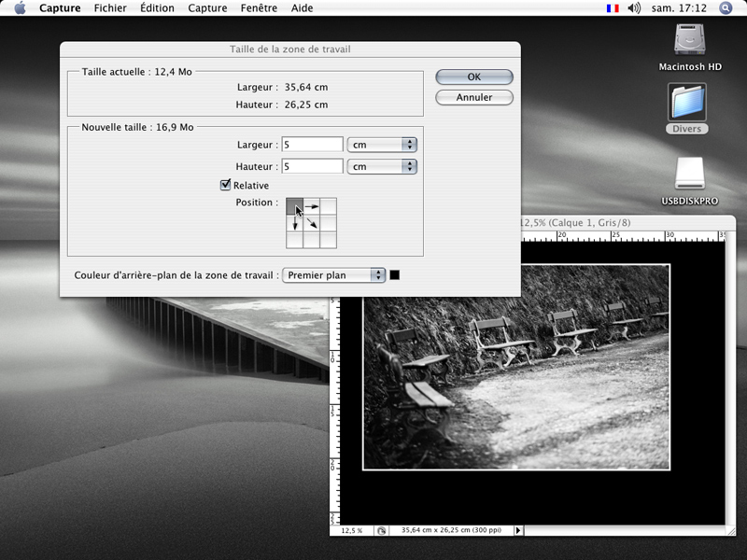Image resolution: width=747 pixels, height=560 pixels.
Task: Open the Capture menu next to Édition
Action: (207, 8)
